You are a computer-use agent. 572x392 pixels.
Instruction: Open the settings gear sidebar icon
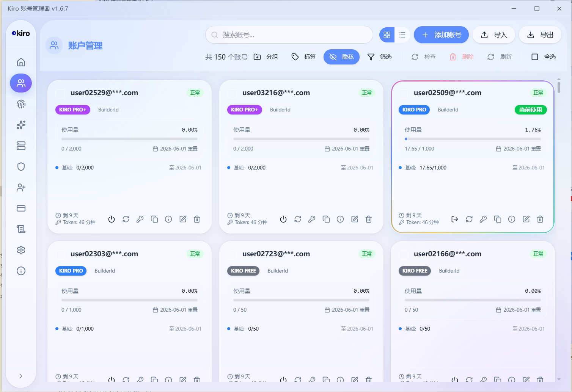[x=21, y=250]
